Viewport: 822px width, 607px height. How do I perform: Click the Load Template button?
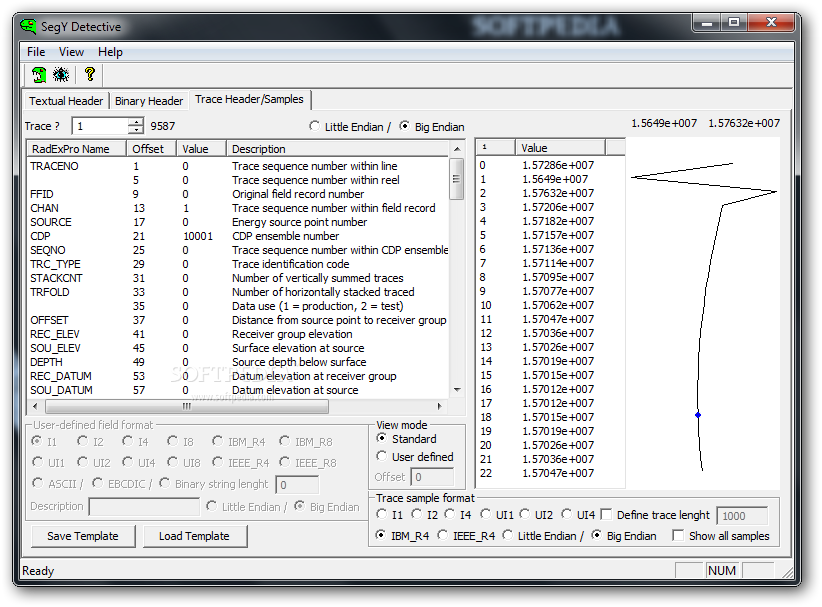pos(194,536)
